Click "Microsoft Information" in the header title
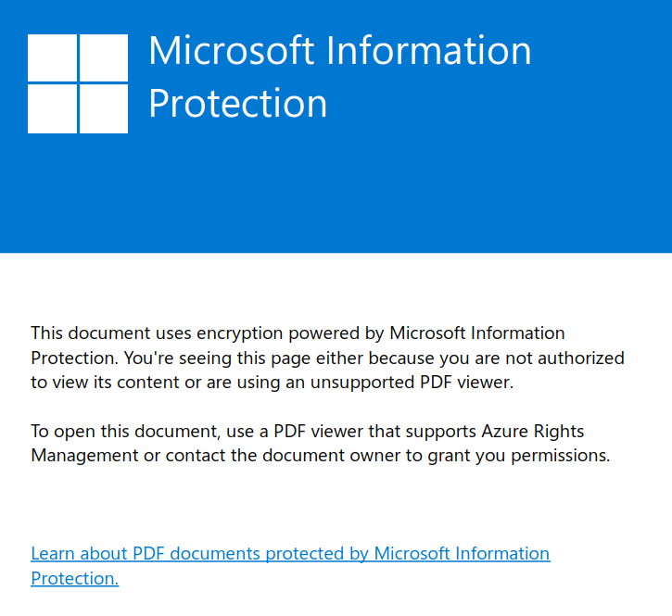The height and width of the screenshot is (616, 672). click(339, 51)
